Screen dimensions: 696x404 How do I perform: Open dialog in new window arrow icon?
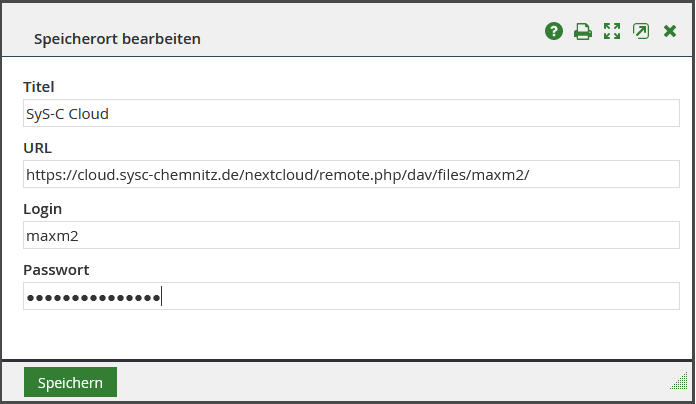coord(641,32)
